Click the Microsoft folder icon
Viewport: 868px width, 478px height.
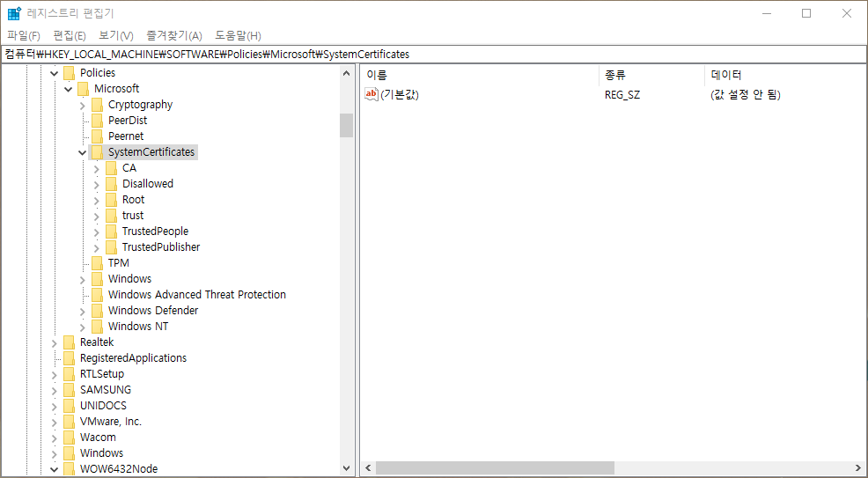click(x=83, y=89)
